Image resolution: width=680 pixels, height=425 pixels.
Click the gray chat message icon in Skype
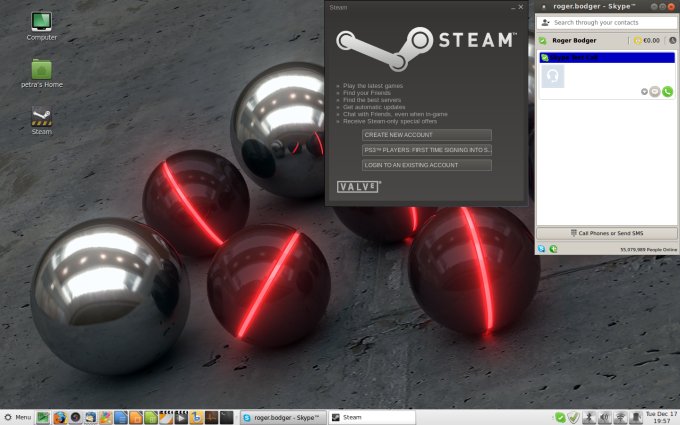655,91
